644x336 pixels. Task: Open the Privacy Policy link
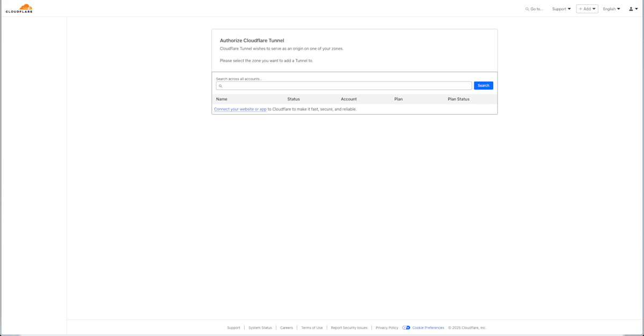click(x=387, y=328)
